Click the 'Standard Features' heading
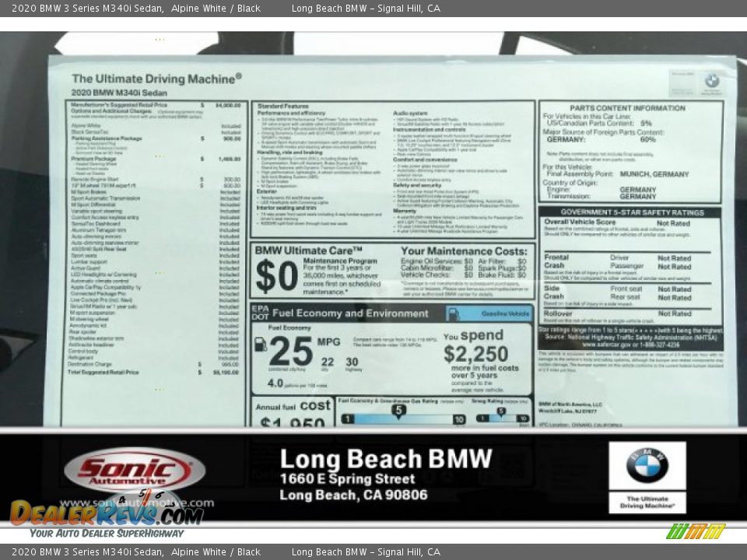The height and width of the screenshot is (560, 747). (x=283, y=107)
